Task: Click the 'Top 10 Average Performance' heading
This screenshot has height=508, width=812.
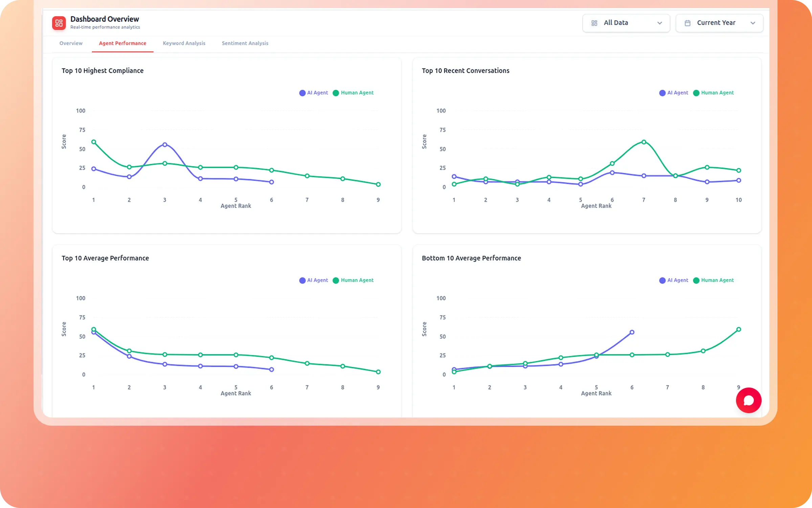Action: click(x=105, y=258)
